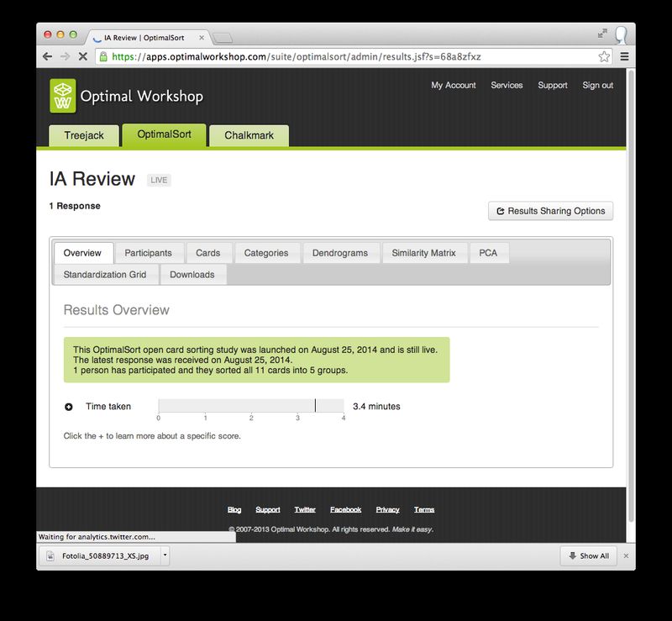The image size is (672, 621).
Task: Open the Privacy footer link
Action: tap(387, 509)
